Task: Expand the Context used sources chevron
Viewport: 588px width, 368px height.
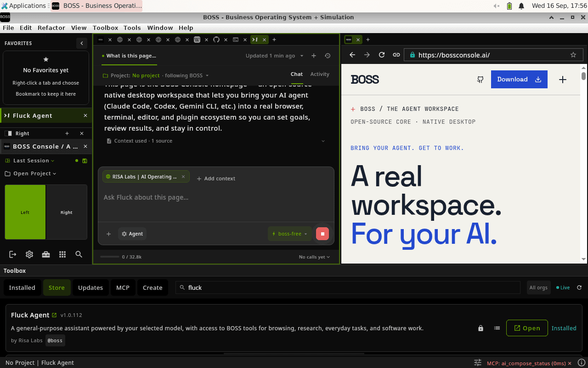Action: click(x=323, y=141)
